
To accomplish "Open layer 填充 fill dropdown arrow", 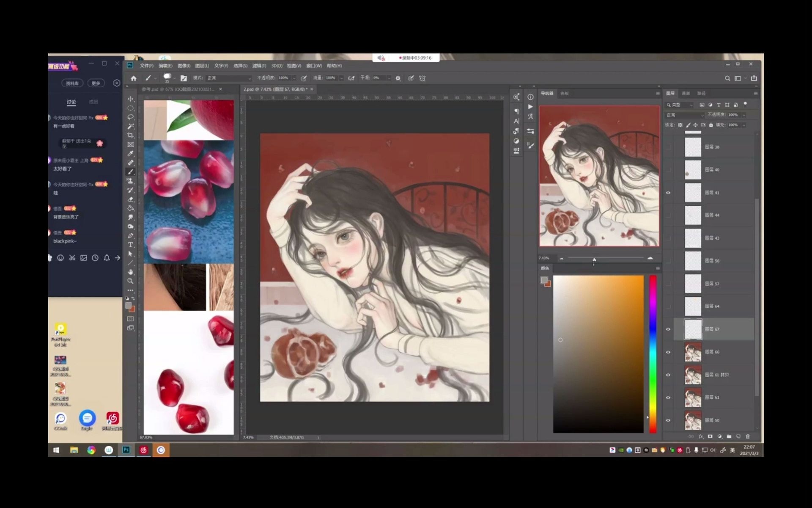I will pos(744,125).
